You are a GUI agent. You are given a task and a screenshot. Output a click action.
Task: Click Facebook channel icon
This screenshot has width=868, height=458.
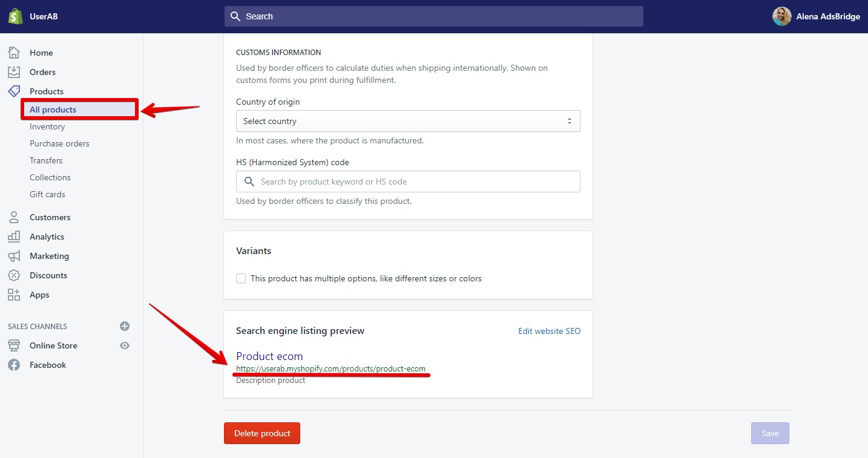[14, 365]
